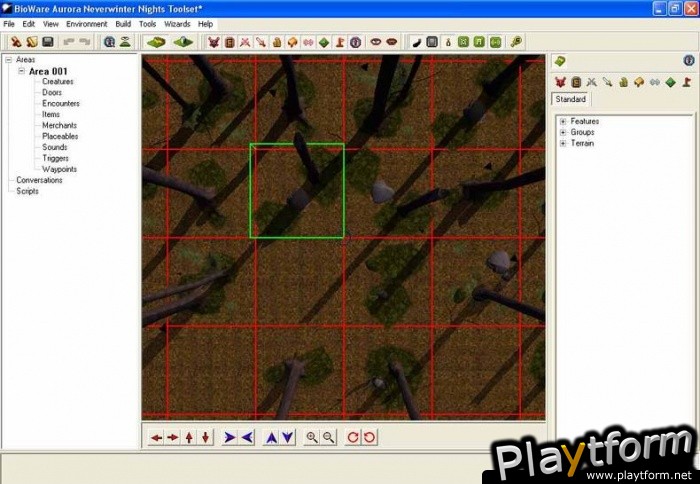Image resolution: width=700 pixels, height=484 pixels.
Task: Select the sword Items tool in top toolbar
Action: 261,42
